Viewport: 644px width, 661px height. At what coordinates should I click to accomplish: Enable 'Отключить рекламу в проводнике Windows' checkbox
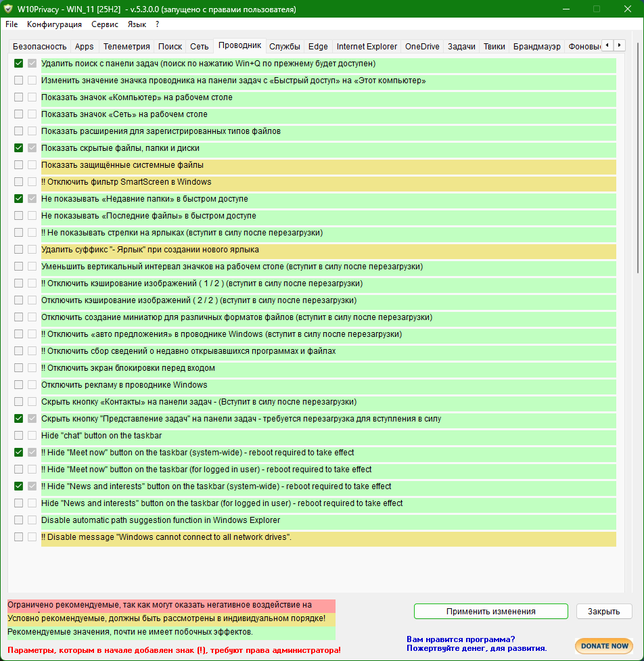pyautogui.click(x=19, y=385)
